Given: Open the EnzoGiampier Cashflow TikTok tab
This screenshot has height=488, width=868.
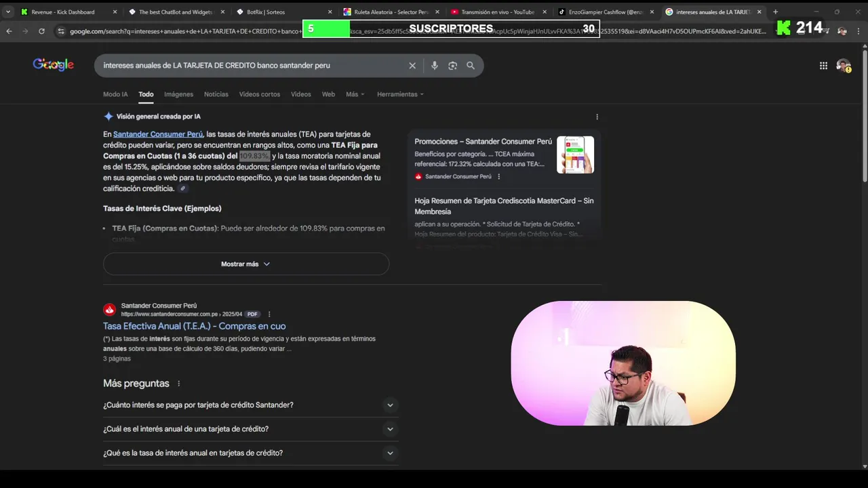Looking at the screenshot, I should point(606,12).
